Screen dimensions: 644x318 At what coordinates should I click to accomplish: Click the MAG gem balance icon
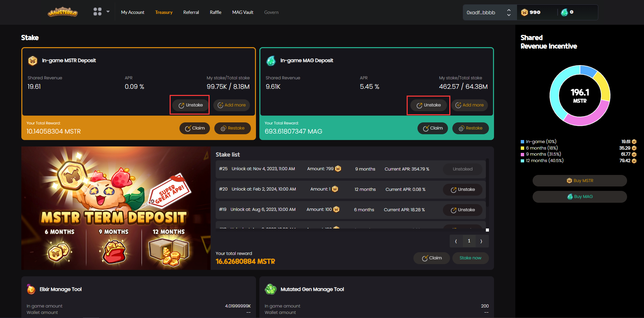click(x=564, y=13)
